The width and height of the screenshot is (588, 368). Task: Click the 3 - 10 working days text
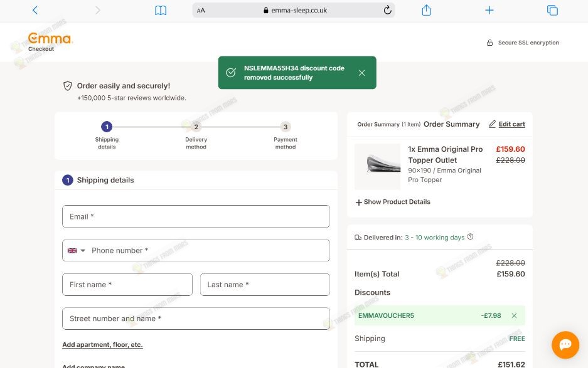435,238
